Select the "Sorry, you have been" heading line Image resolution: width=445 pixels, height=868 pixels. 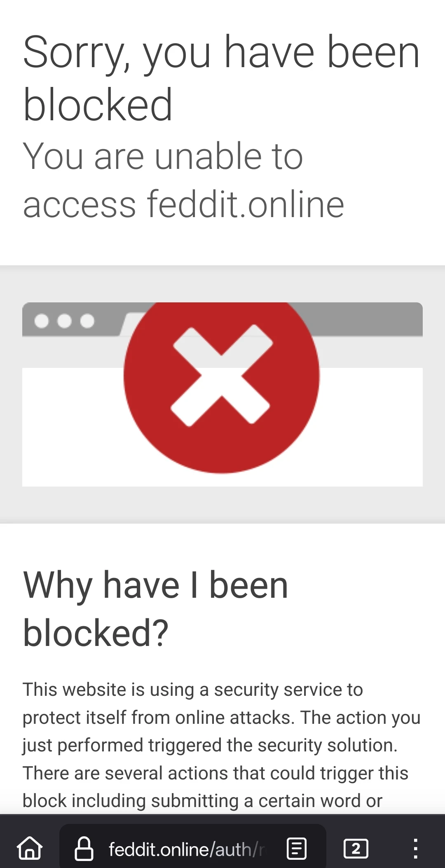(x=221, y=53)
